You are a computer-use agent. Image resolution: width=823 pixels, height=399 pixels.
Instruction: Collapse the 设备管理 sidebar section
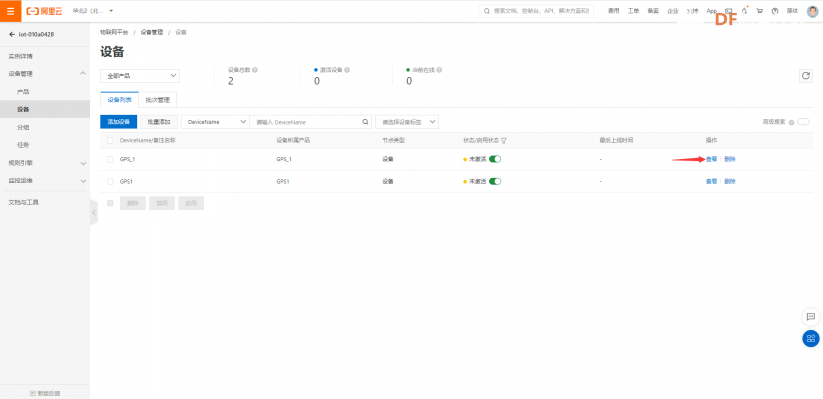pyautogui.click(x=82, y=74)
